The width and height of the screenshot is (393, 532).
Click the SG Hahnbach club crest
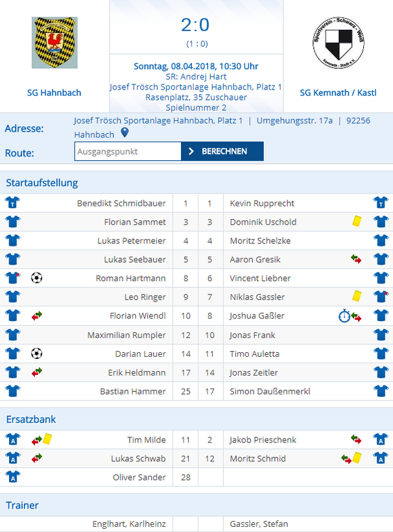point(54,43)
